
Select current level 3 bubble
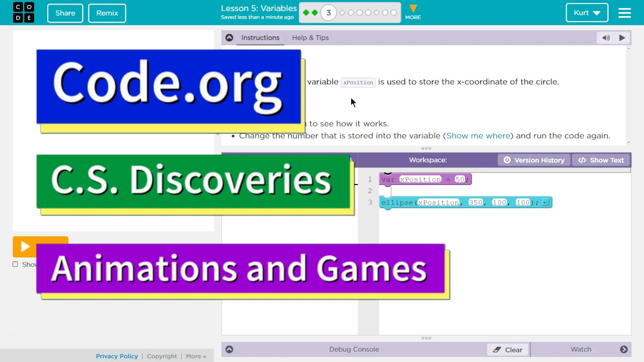(x=329, y=13)
